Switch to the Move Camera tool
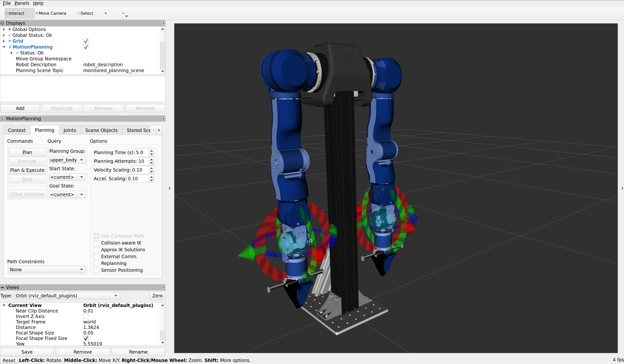The width and height of the screenshot is (624, 364). click(51, 13)
